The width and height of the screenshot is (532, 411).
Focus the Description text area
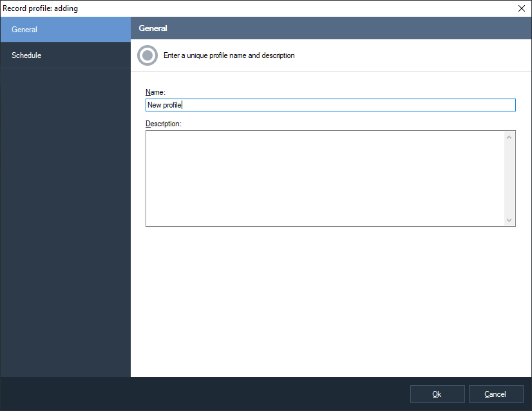point(324,178)
